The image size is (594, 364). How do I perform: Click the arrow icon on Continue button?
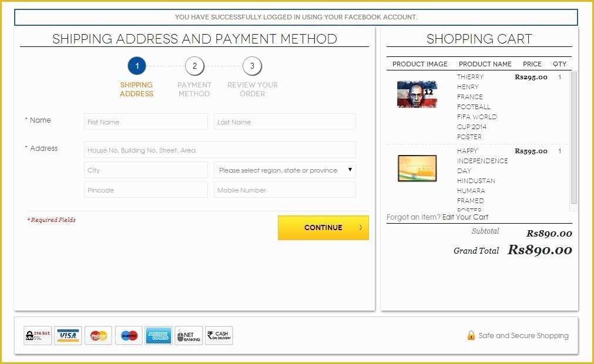(361, 227)
